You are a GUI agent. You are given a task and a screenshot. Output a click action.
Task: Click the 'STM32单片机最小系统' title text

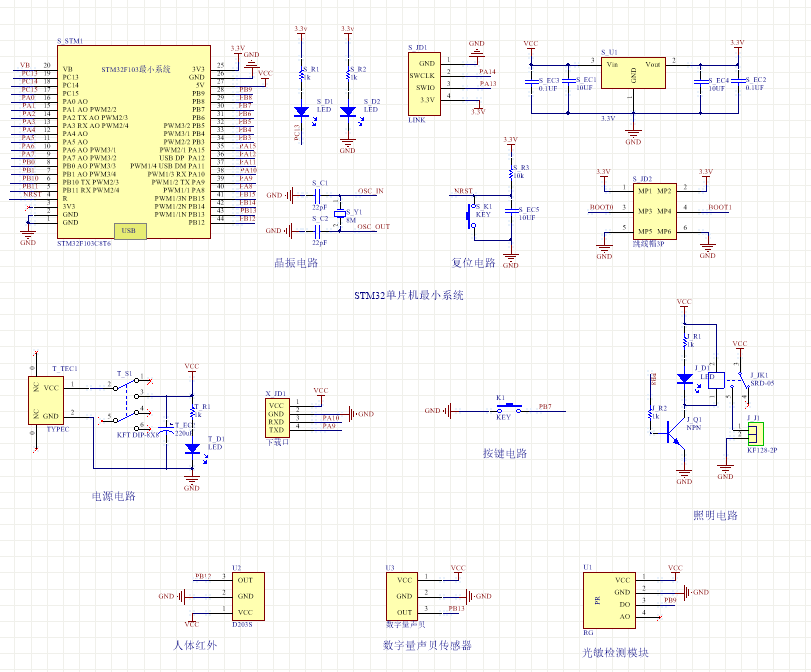pyautogui.click(x=409, y=295)
